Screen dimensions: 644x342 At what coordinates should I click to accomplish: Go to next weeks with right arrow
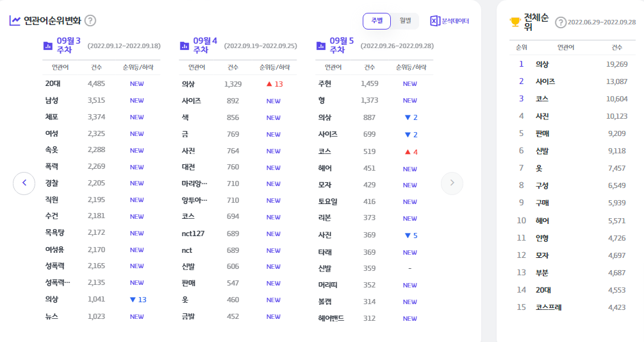click(x=452, y=183)
